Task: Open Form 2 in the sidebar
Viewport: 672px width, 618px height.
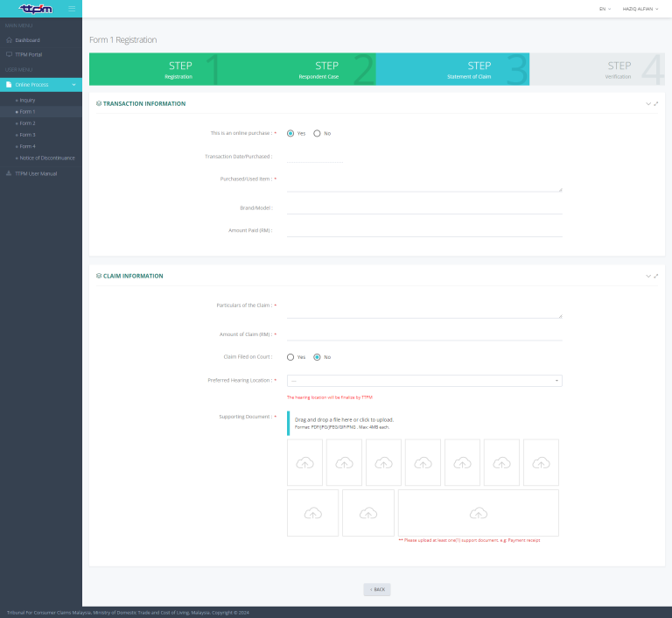Action: pos(27,123)
